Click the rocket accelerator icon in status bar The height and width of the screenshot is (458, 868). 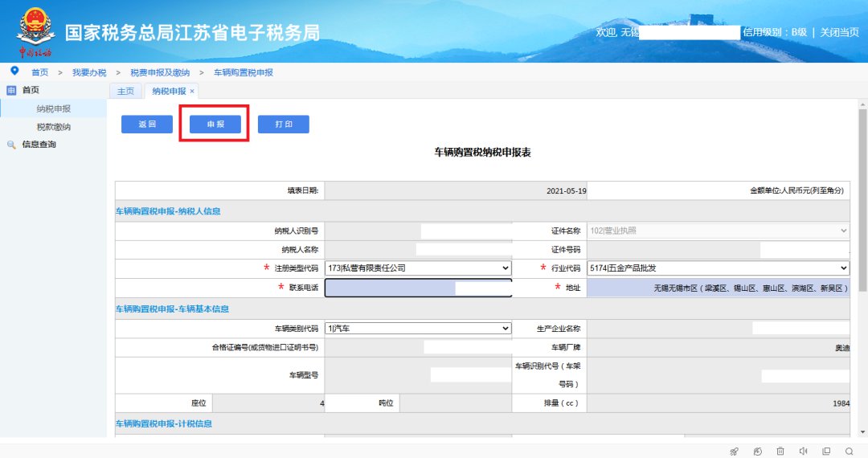pos(734,451)
